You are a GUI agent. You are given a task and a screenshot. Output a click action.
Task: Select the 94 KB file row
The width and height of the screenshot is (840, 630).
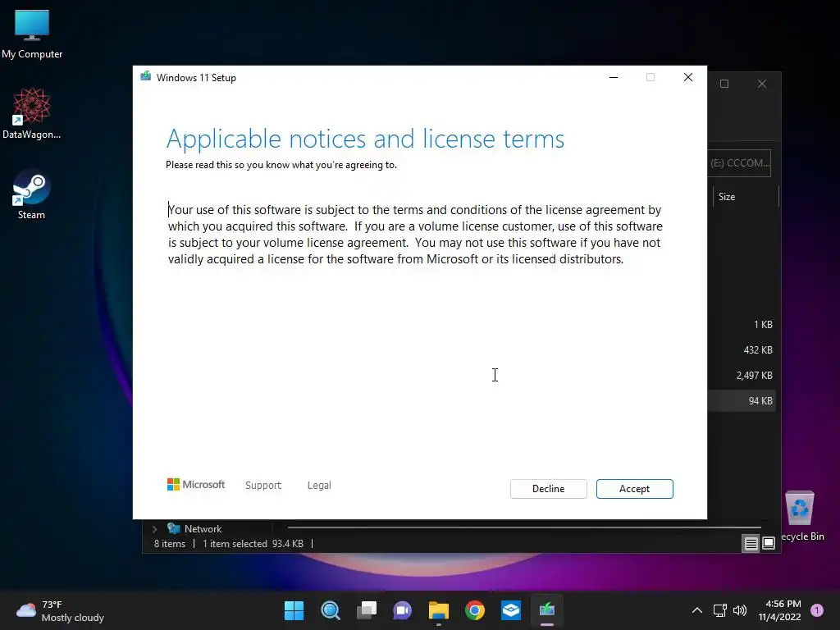click(x=742, y=400)
